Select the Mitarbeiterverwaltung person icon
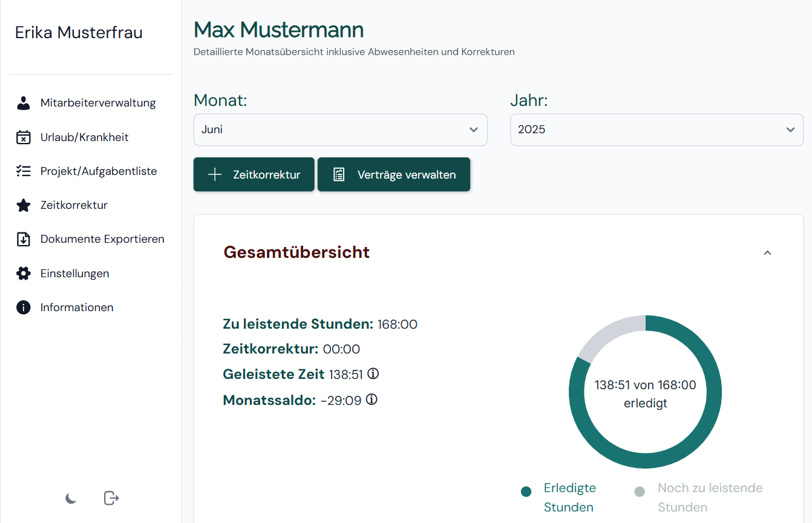812x523 pixels. [23, 102]
